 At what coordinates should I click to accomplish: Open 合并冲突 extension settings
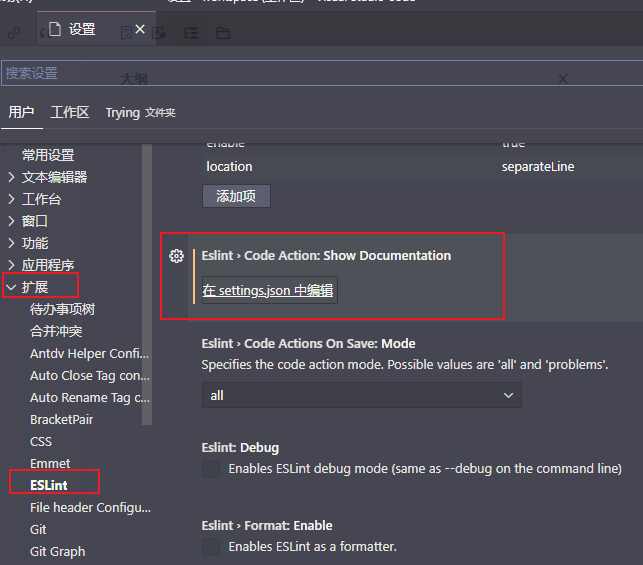[x=56, y=331]
